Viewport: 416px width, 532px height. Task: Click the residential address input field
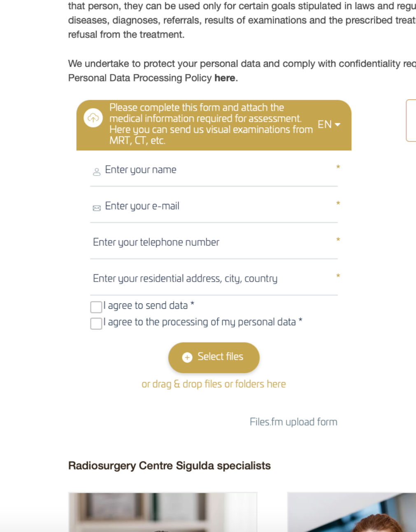point(214,278)
